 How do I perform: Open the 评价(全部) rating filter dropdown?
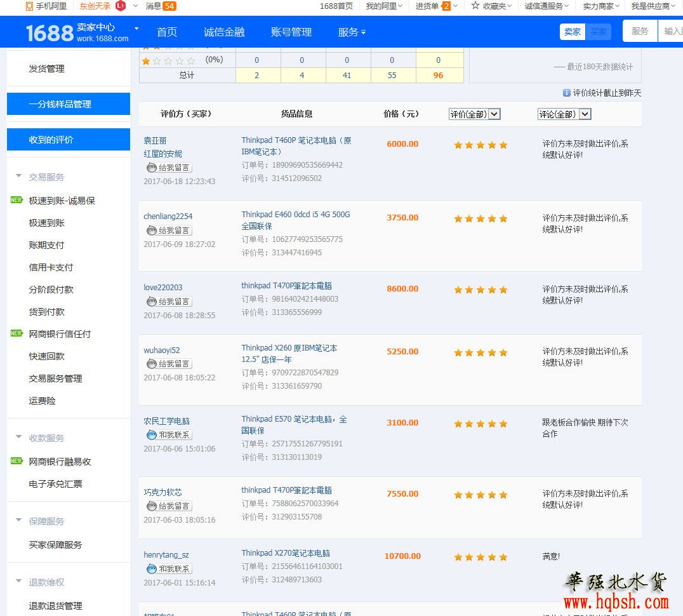(474, 114)
